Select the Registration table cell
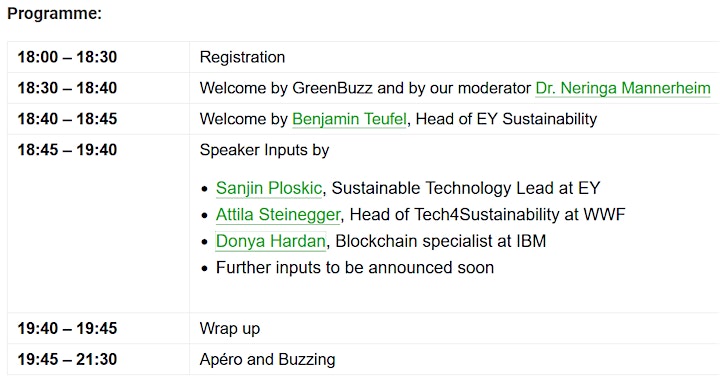Image resolution: width=720 pixels, height=387 pixels. pyautogui.click(x=455, y=57)
